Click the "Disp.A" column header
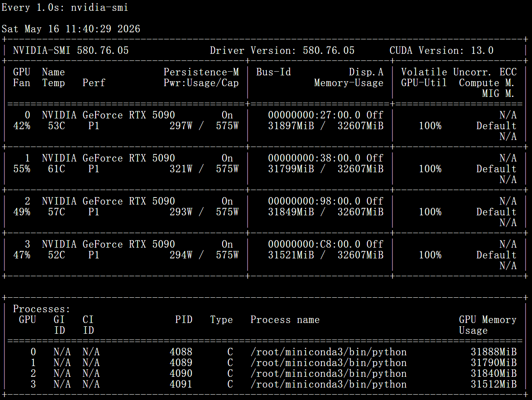The width and height of the screenshot is (532, 400). coord(366,72)
